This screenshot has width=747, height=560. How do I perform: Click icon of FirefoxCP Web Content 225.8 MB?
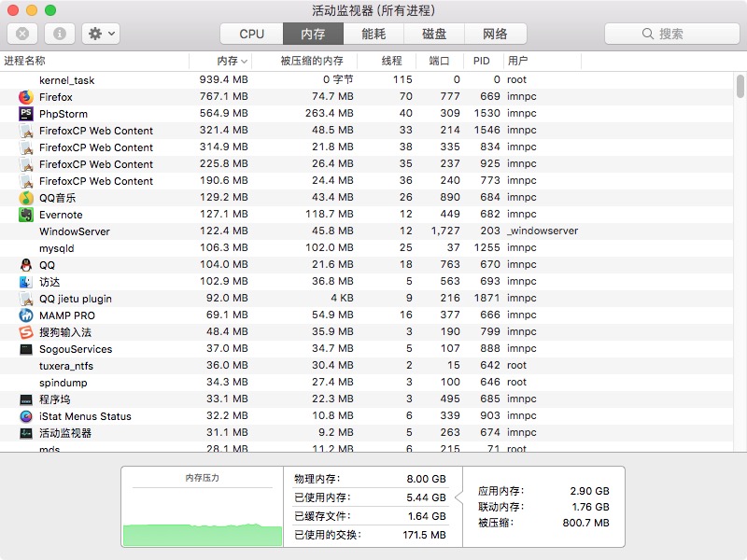pos(26,164)
